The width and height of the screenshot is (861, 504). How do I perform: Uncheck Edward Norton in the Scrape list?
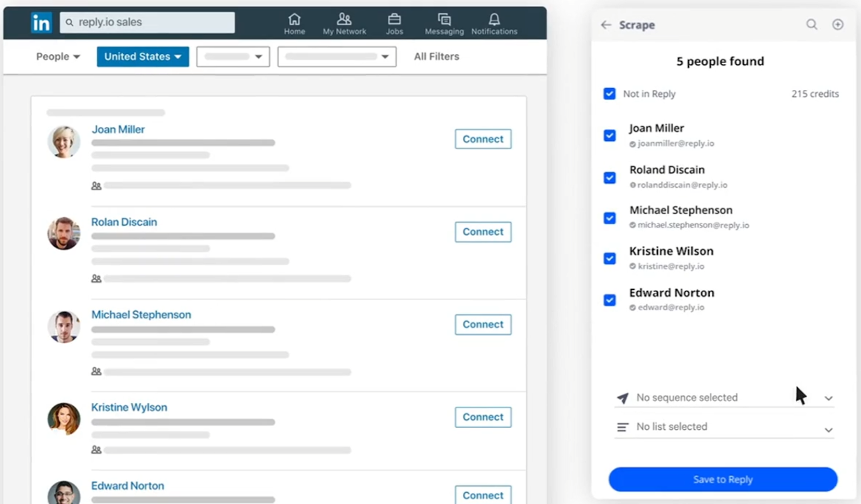click(x=609, y=300)
